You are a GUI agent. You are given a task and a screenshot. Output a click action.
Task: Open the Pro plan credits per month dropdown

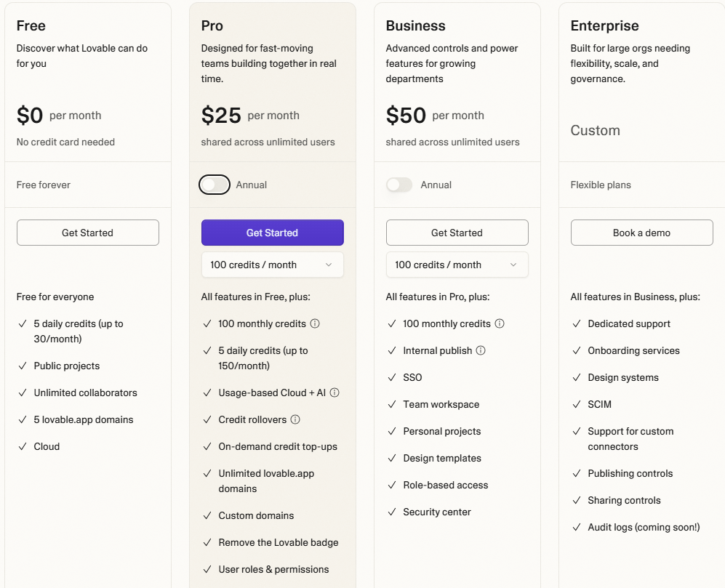(272, 265)
